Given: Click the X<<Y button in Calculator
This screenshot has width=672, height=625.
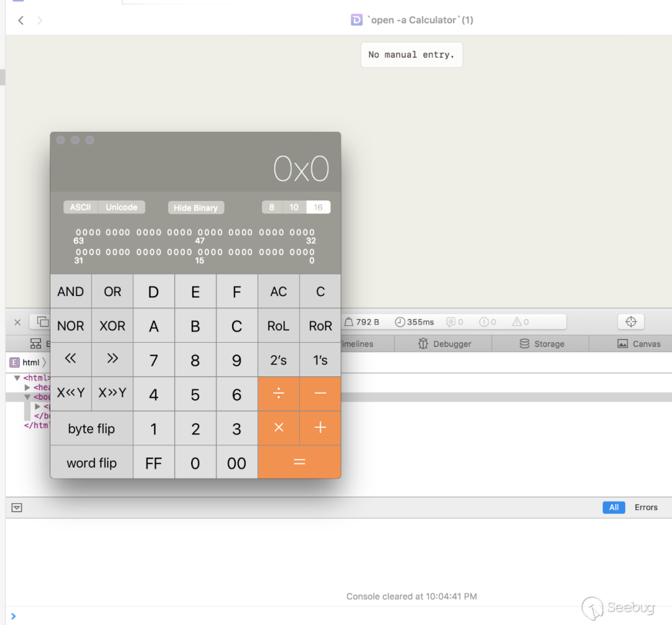Looking at the screenshot, I should pos(71,394).
